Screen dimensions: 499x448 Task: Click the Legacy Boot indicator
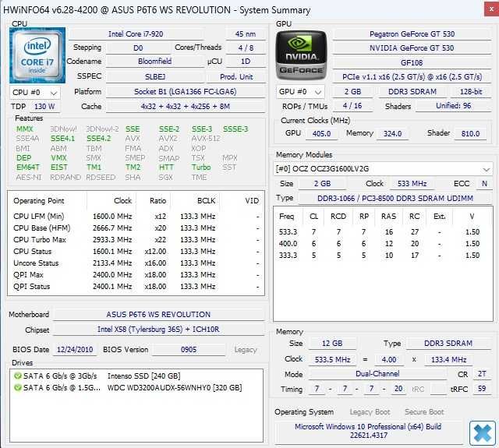(370, 412)
